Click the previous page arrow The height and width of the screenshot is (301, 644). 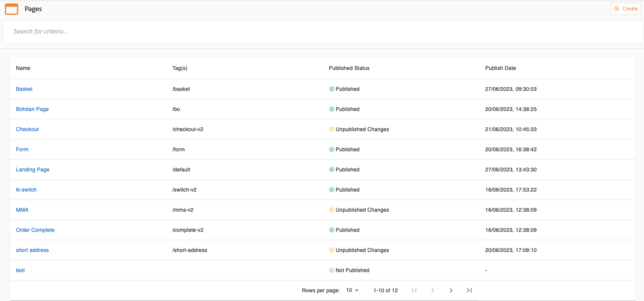432,290
